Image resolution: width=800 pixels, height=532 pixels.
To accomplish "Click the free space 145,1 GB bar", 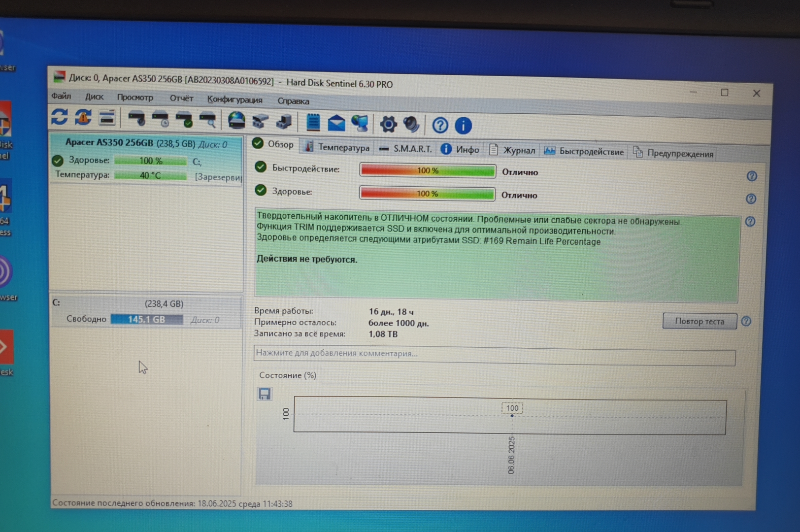I will (x=147, y=319).
